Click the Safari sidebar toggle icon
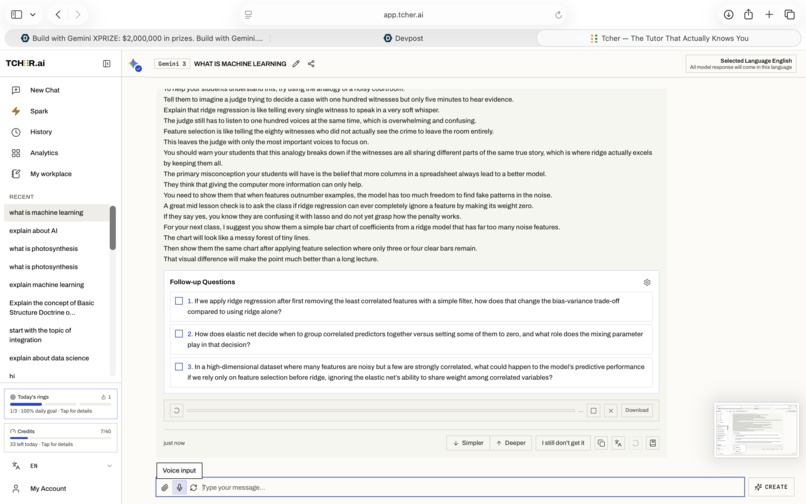Screen dimensions: 806x504 pos(16,14)
